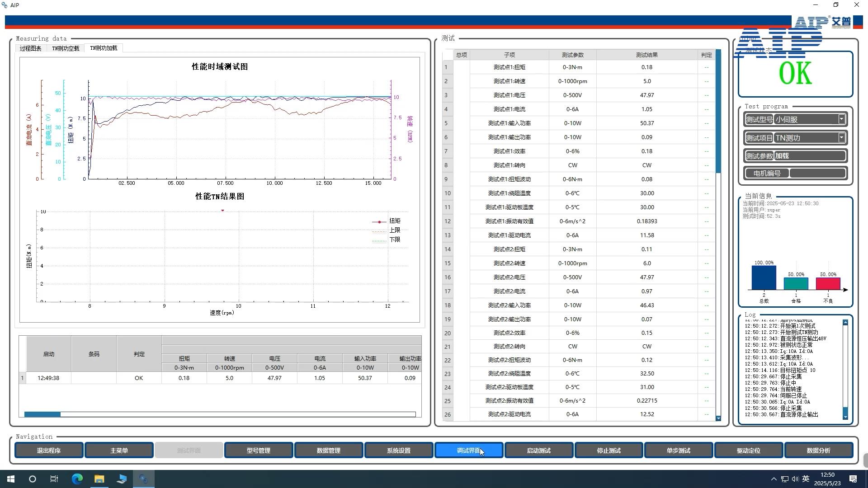Click 退出程序 button
The image size is (868, 488).
(49, 450)
